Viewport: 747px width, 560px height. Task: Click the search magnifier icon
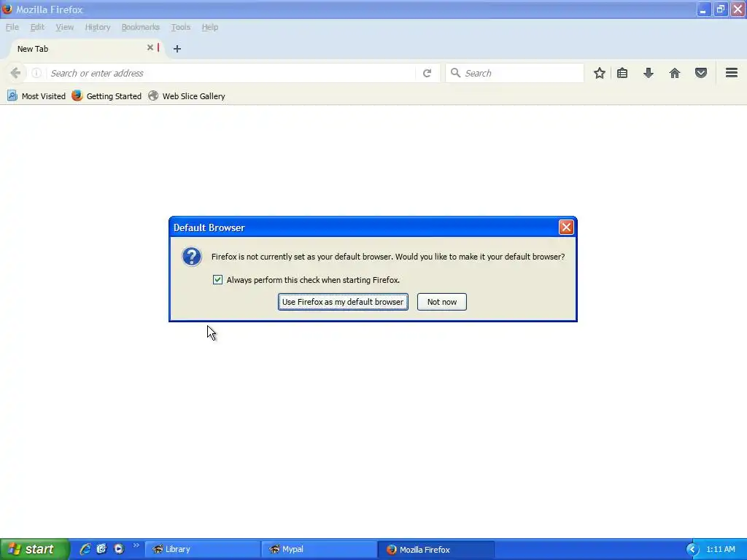click(455, 73)
